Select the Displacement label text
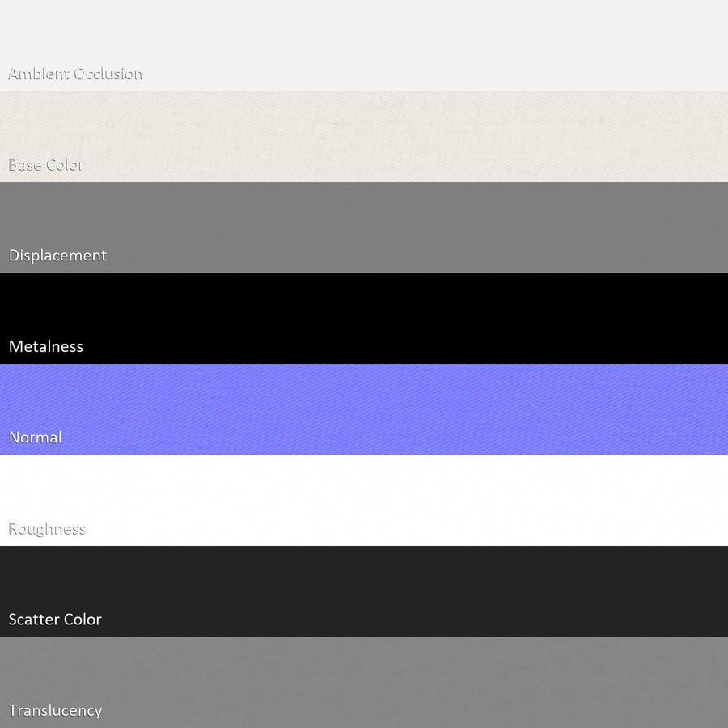 [57, 256]
